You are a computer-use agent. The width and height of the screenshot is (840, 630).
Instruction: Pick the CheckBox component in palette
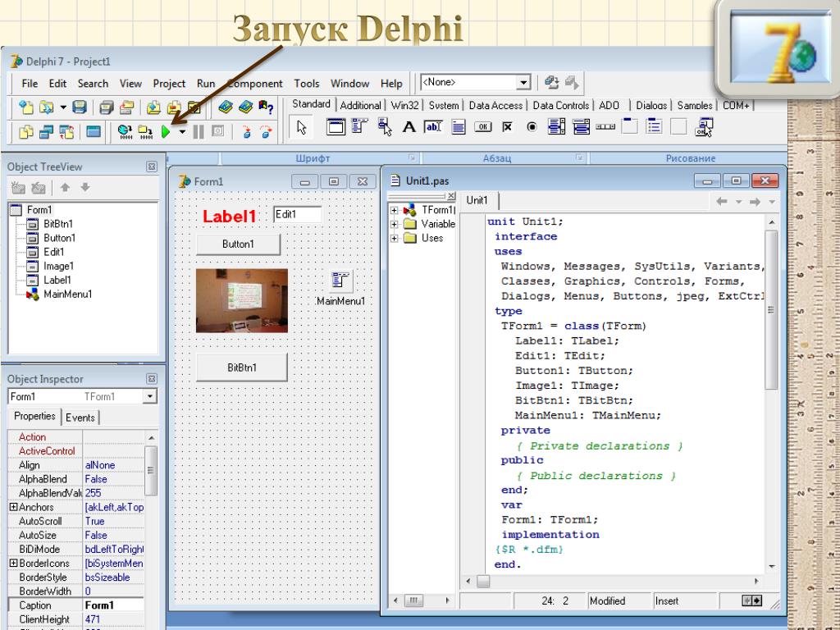pos(507,127)
